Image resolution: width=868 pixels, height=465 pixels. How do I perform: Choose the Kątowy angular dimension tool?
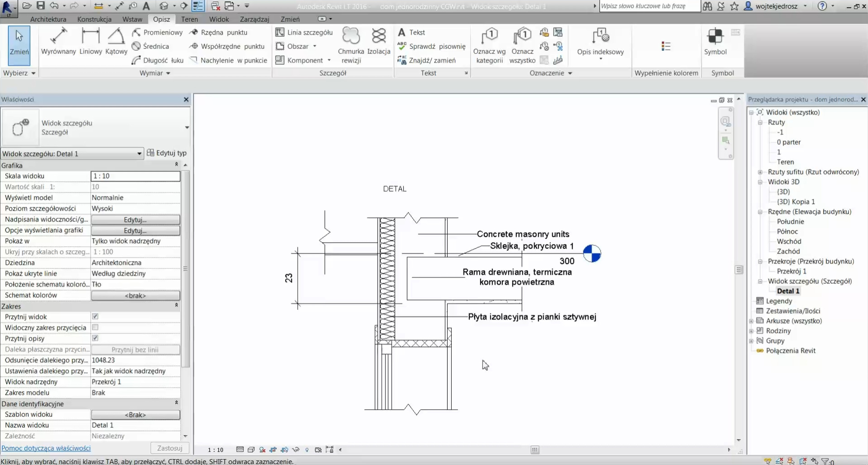[116, 41]
